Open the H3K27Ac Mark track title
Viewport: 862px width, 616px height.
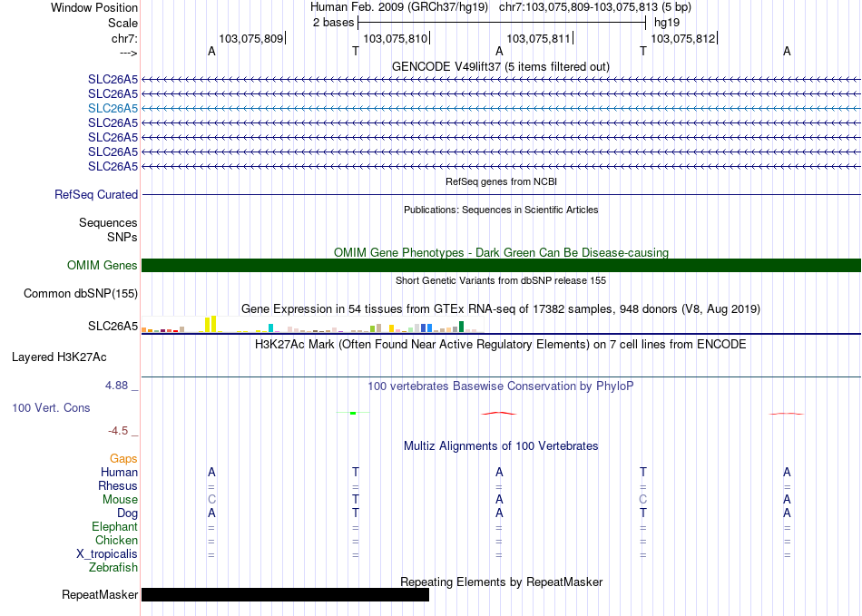[501, 345]
